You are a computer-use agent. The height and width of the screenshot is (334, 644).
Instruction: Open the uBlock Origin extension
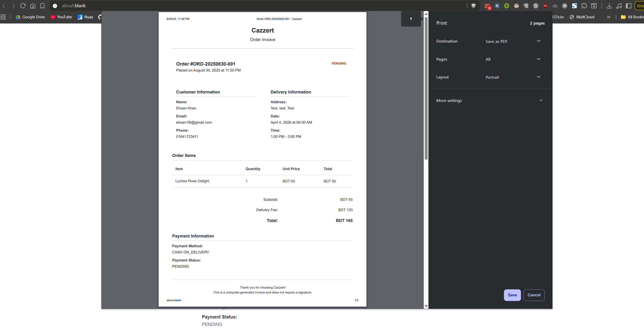pos(545,5)
